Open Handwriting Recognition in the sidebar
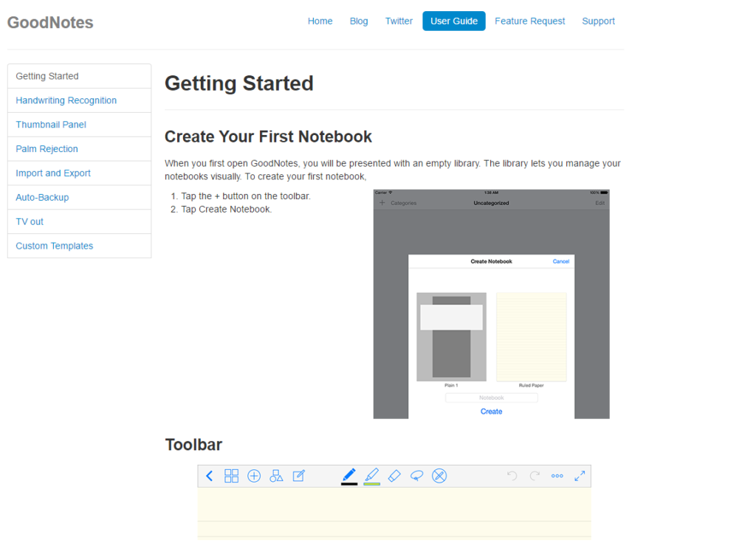The image size is (756, 546). [x=66, y=100]
